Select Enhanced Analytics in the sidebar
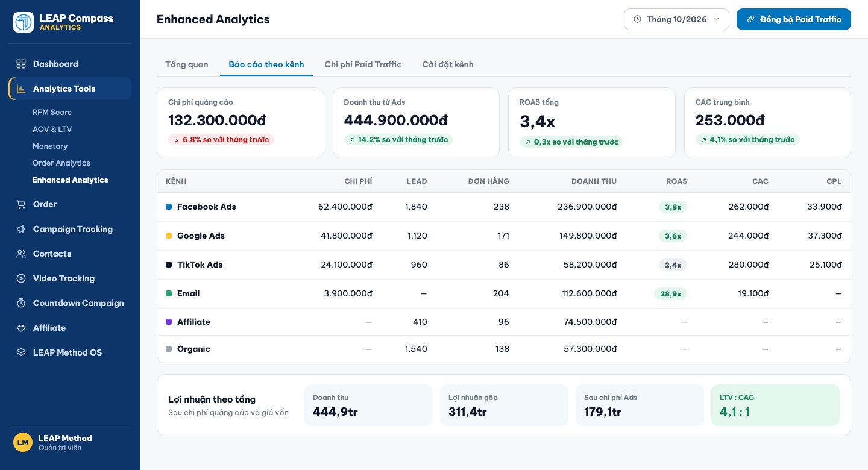This screenshot has height=470, width=868. point(71,180)
